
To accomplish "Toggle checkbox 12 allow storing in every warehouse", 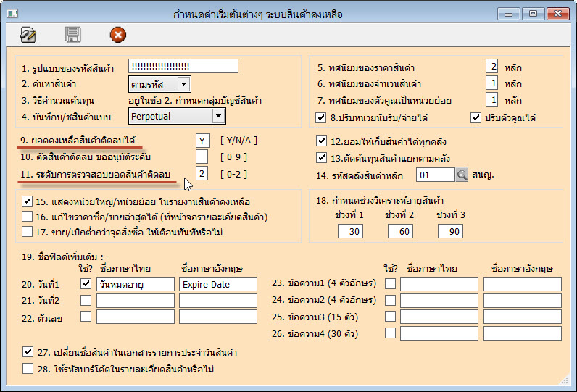I will (322, 141).
